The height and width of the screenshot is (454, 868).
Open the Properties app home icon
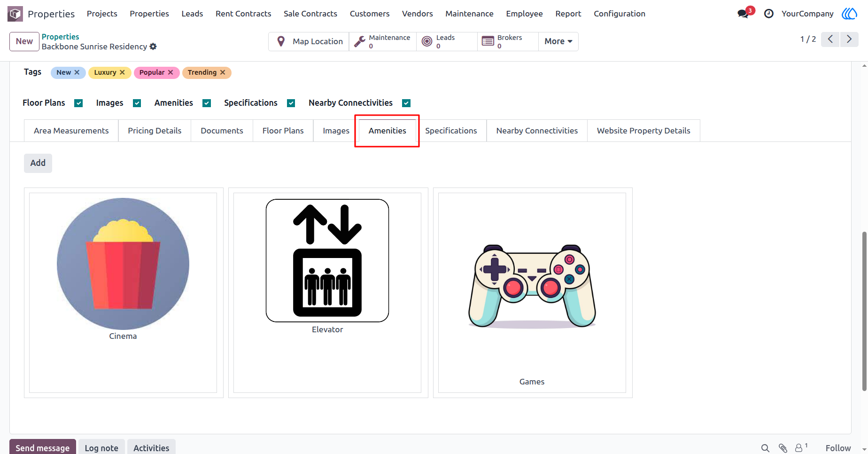tap(15, 14)
